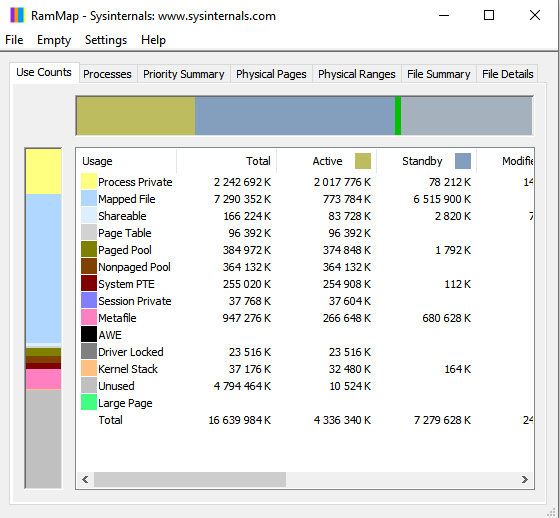Select the Metafile row label
The image size is (560, 518).
(x=117, y=318)
